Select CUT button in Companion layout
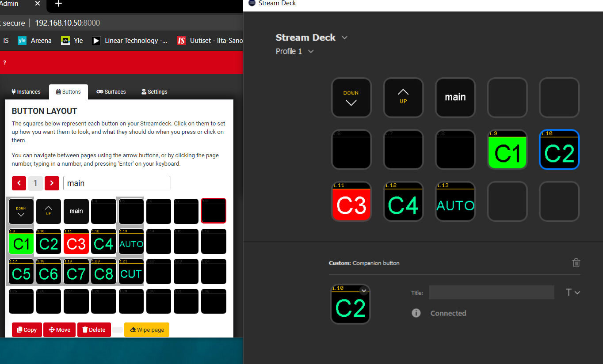The image size is (603, 364). tap(131, 271)
